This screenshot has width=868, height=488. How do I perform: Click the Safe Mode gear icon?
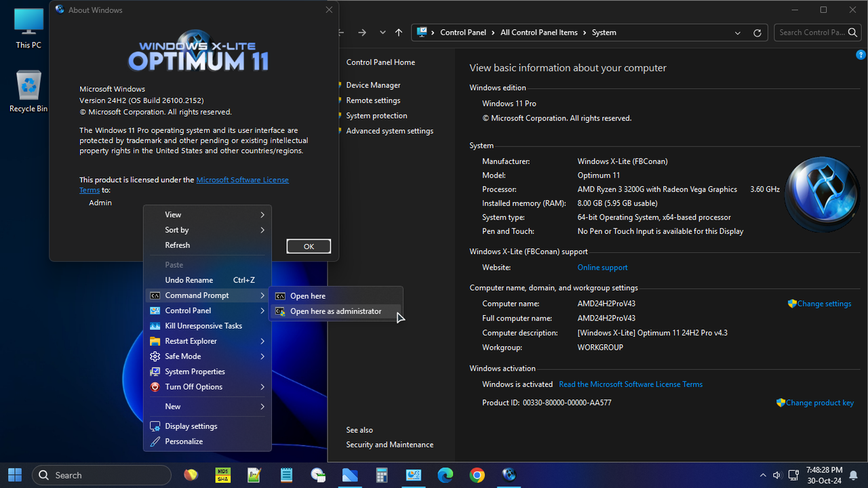point(154,356)
